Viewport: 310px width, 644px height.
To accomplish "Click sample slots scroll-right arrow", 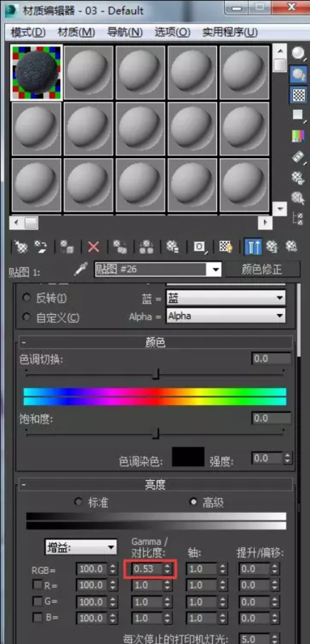I will click(265, 223).
